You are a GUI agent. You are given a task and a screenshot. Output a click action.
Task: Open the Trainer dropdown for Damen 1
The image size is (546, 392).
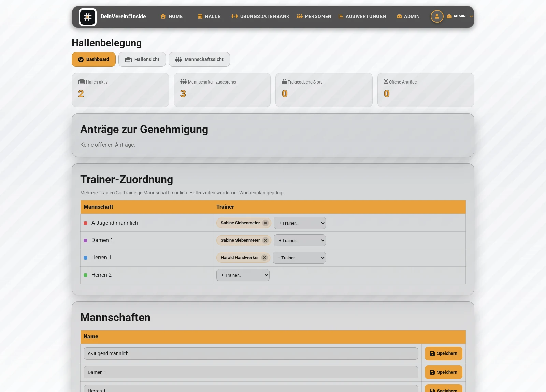tap(300, 240)
